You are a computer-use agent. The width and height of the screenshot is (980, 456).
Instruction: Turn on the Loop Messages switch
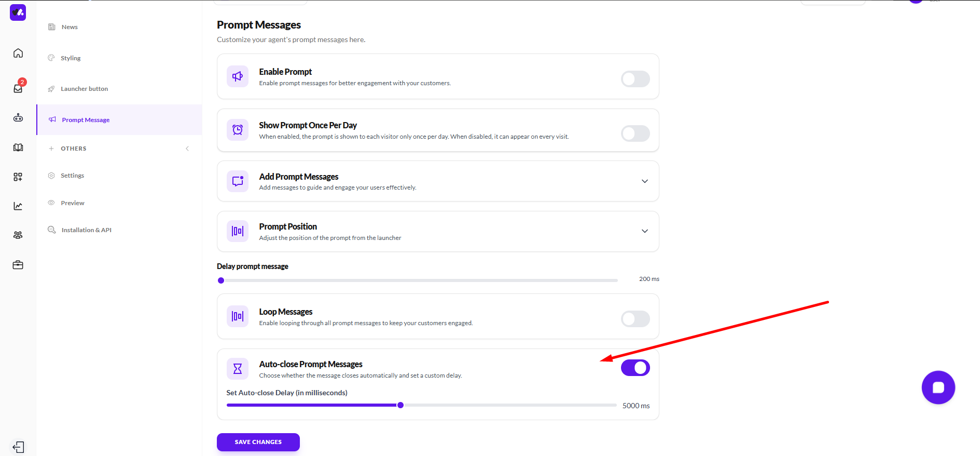click(x=635, y=319)
